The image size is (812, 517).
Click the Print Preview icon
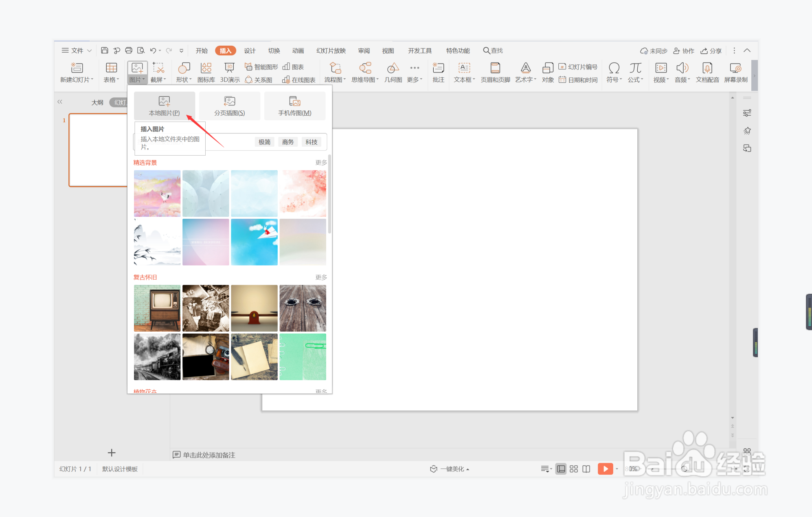point(141,51)
